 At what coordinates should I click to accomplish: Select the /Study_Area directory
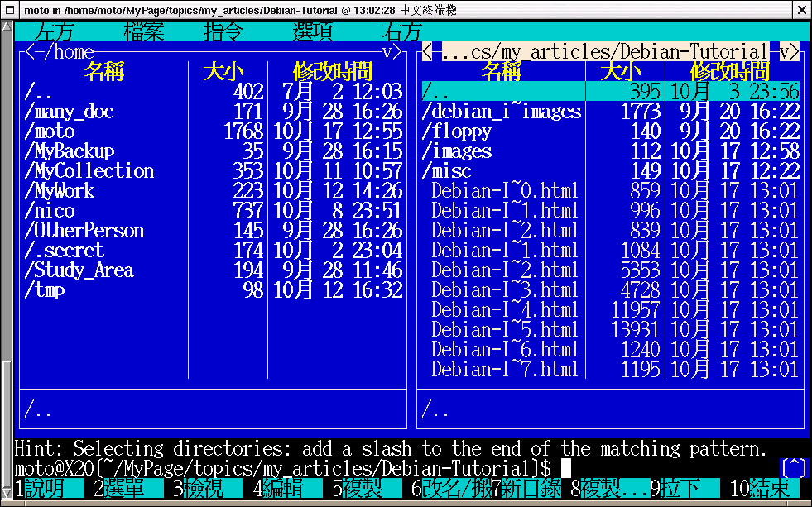[x=214, y=270]
